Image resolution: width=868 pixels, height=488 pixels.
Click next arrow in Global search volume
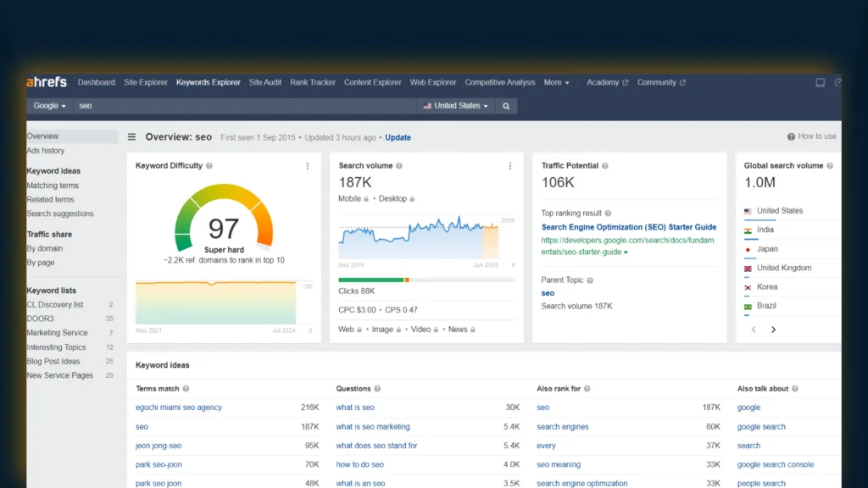(x=773, y=330)
